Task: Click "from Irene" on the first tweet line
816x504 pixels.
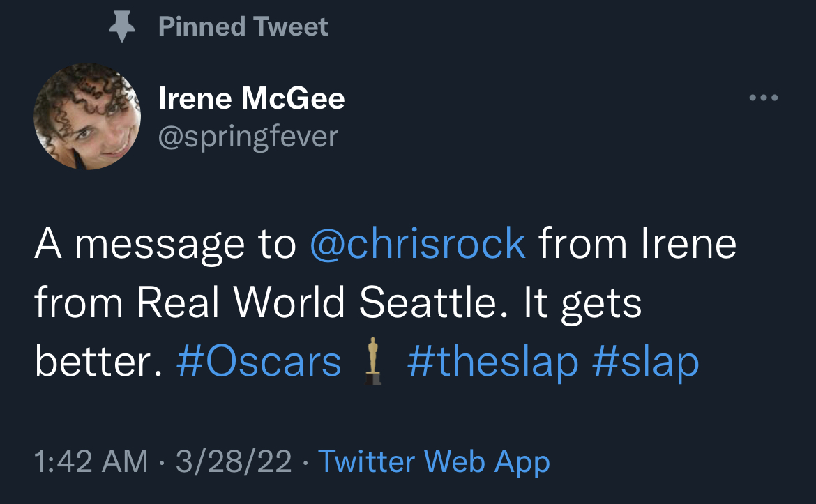Action: pyautogui.click(x=637, y=243)
